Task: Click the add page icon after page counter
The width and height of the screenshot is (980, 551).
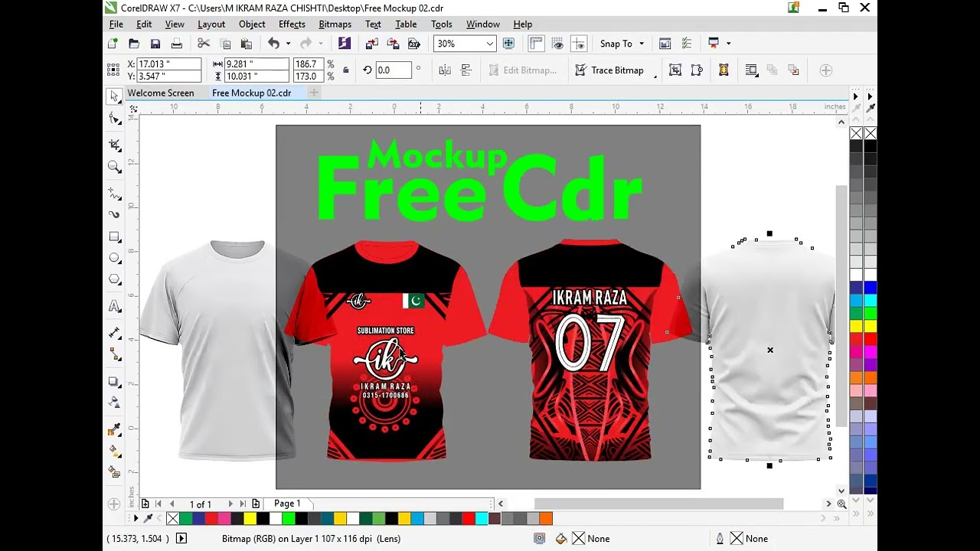Action: click(256, 504)
